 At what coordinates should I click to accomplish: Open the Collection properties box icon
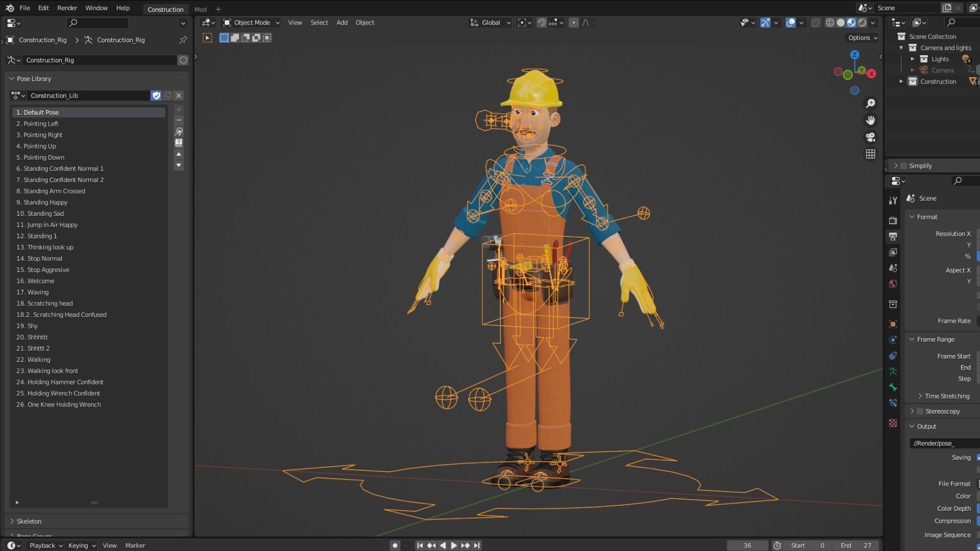click(893, 305)
